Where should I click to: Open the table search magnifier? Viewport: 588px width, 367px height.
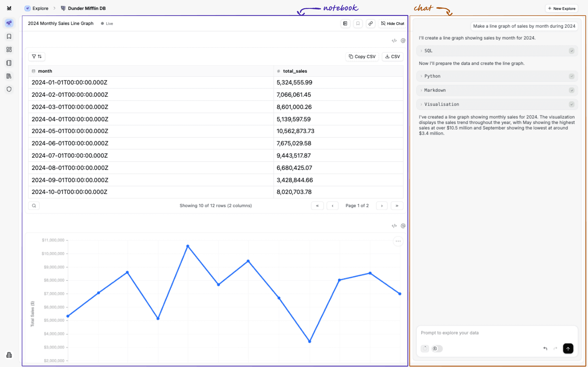pyautogui.click(x=34, y=205)
